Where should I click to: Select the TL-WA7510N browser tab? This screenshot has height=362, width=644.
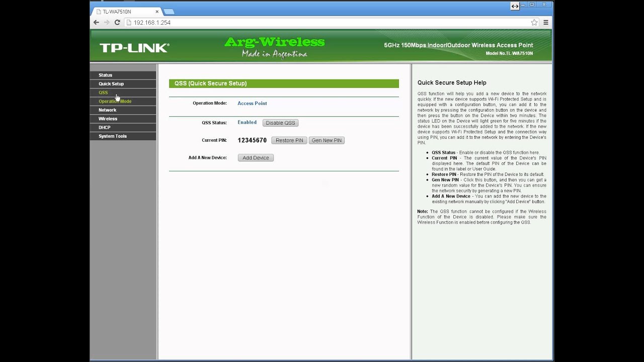click(127, 11)
